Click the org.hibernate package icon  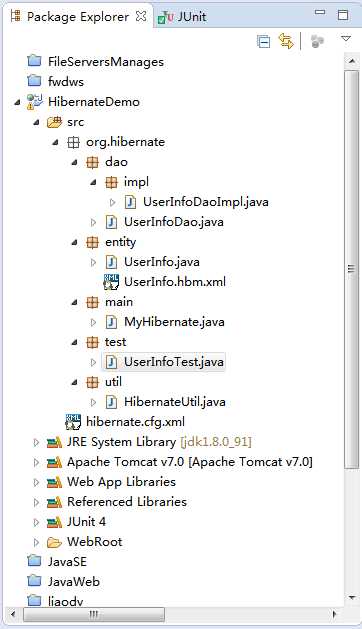(x=73, y=142)
